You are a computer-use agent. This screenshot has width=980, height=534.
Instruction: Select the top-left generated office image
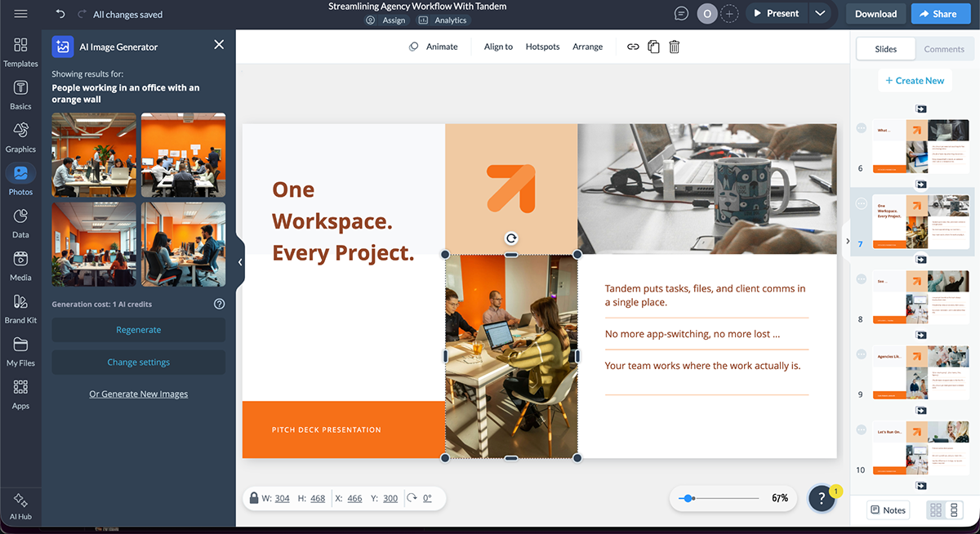pyautogui.click(x=94, y=155)
